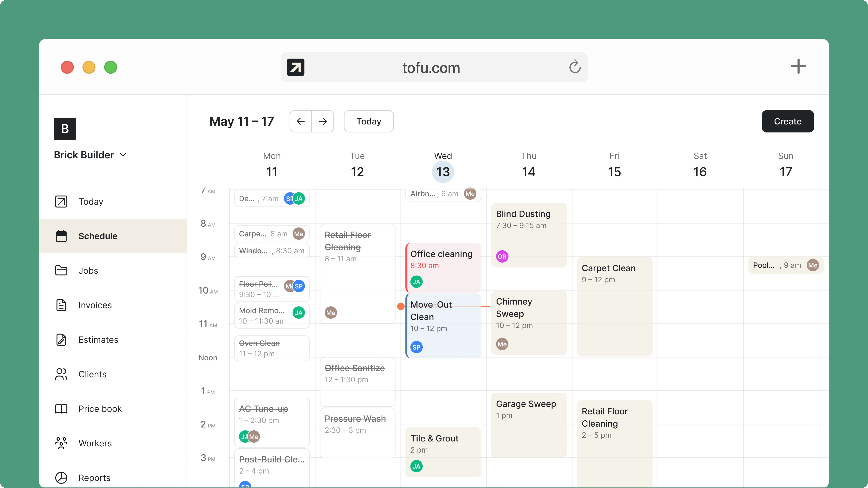Image resolution: width=868 pixels, height=488 pixels.
Task: Click the Estimates pencil-document icon
Action: pos(61,339)
